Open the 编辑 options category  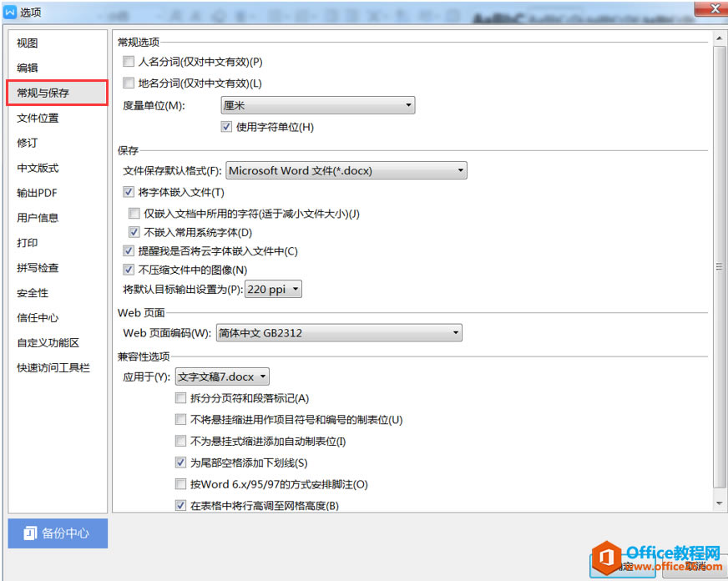click(27, 68)
